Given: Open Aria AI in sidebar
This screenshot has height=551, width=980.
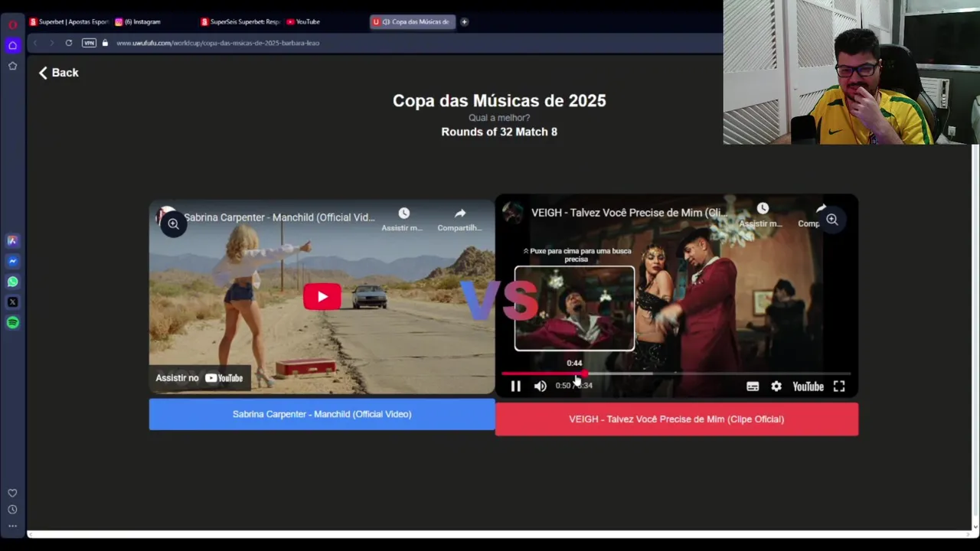Looking at the screenshot, I should pos(12,240).
